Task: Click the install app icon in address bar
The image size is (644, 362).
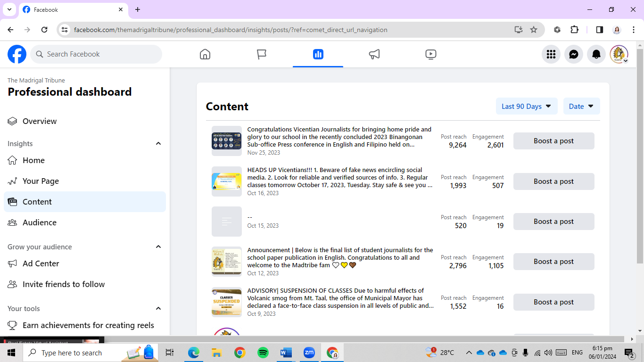Action: tap(519, 30)
